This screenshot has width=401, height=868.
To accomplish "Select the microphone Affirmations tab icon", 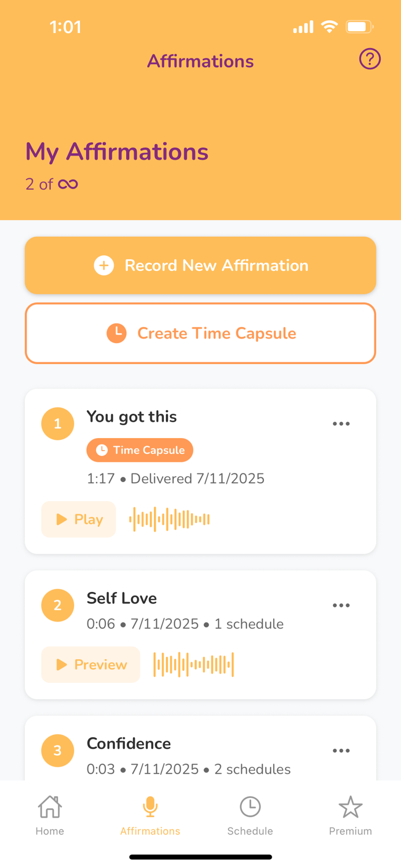I will click(150, 806).
